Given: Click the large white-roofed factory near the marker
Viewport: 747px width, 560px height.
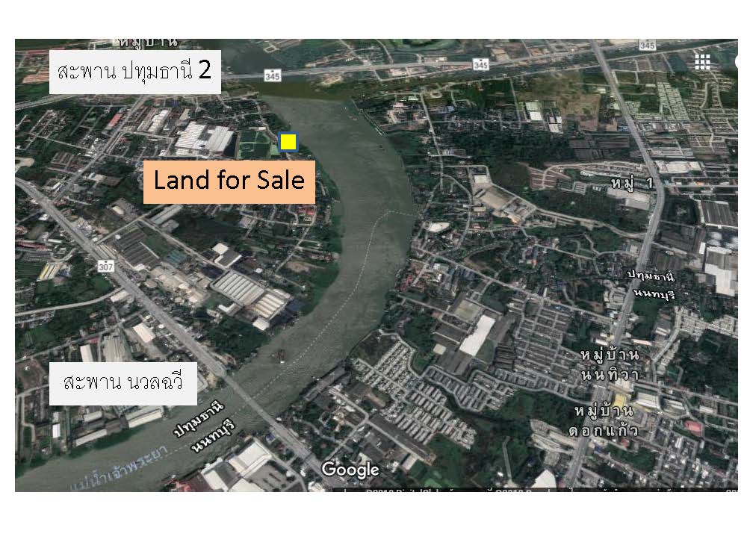Looking at the screenshot, I should click(x=204, y=139).
